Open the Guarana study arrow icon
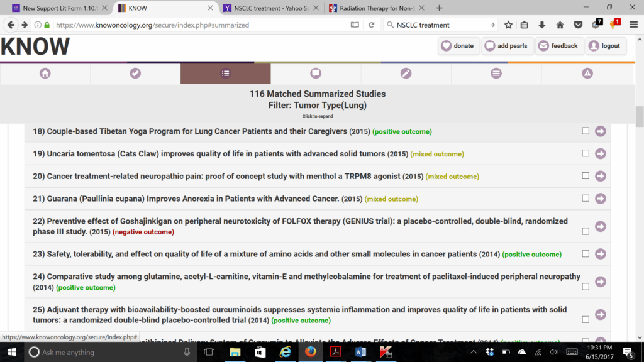Viewport: 644px width, 362px height. coord(600,199)
